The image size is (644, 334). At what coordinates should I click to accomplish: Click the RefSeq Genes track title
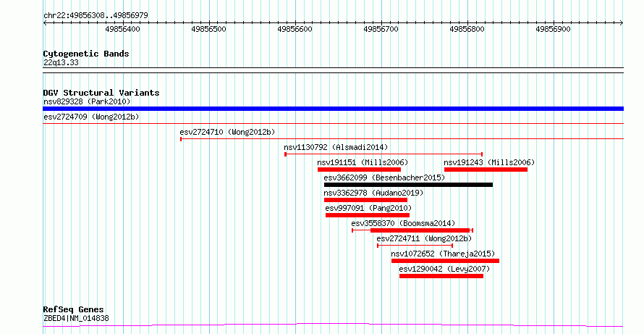74,310
